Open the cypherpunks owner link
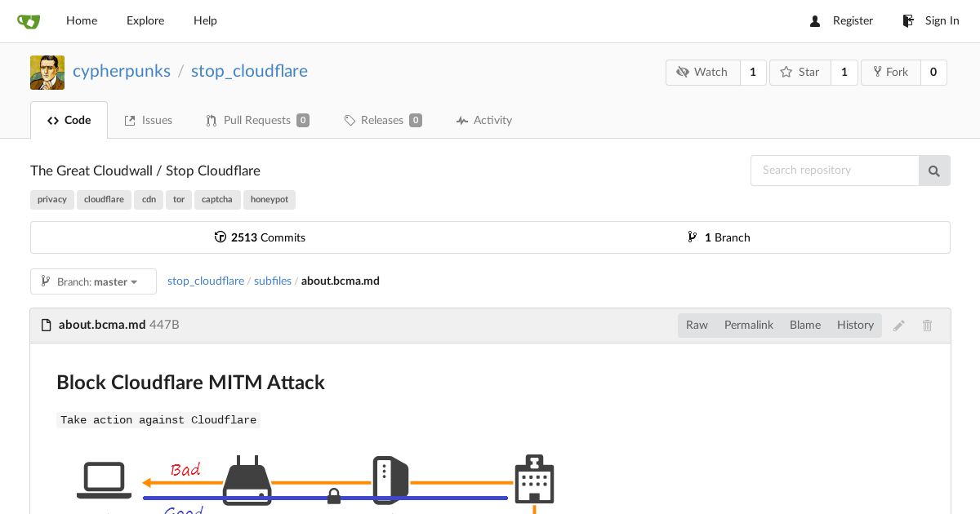 [x=122, y=71]
